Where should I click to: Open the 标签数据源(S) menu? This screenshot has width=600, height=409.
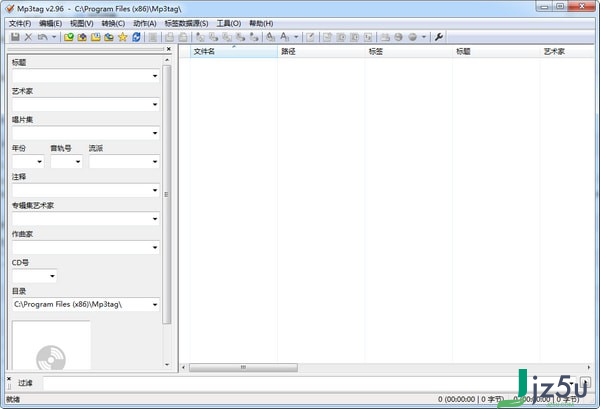[x=186, y=23]
